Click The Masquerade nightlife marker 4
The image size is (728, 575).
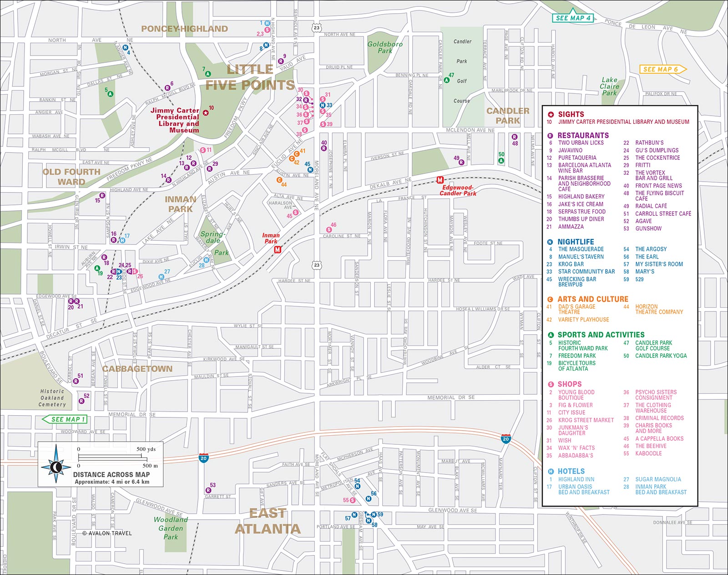[125, 48]
